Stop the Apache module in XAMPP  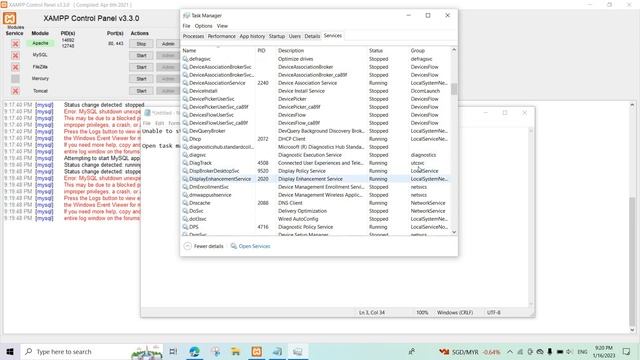141,44
